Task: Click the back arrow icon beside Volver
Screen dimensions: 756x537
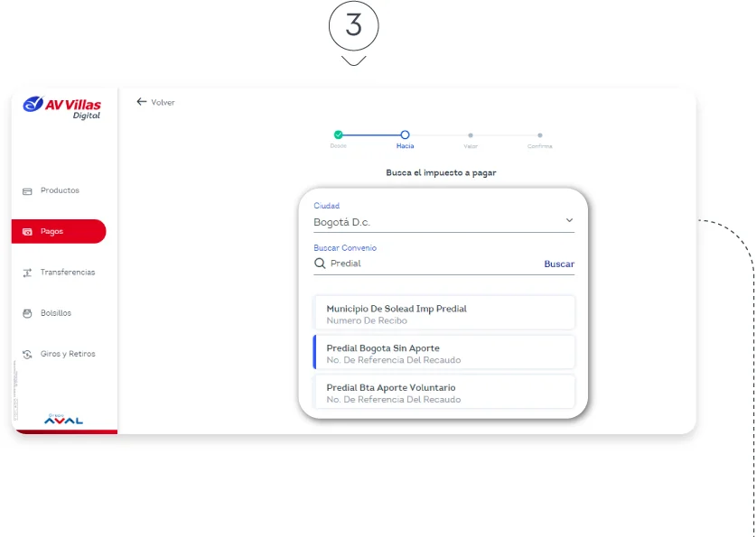Action: [141, 102]
